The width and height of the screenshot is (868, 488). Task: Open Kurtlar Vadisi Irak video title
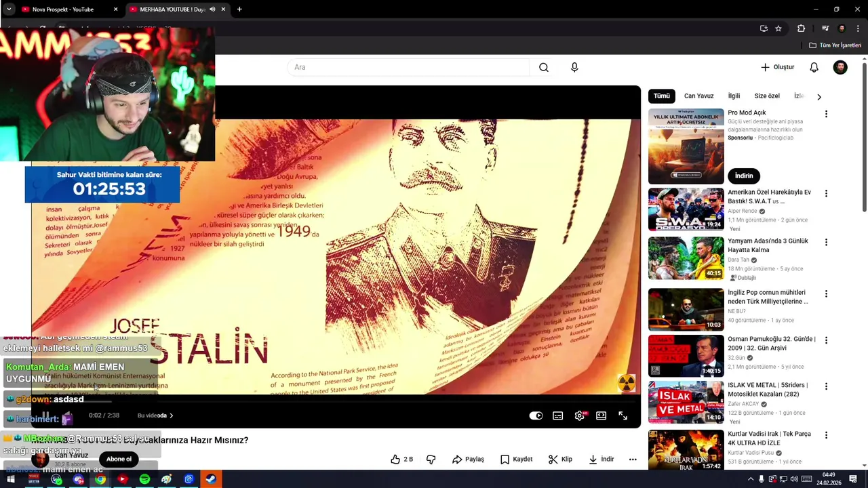pos(769,439)
